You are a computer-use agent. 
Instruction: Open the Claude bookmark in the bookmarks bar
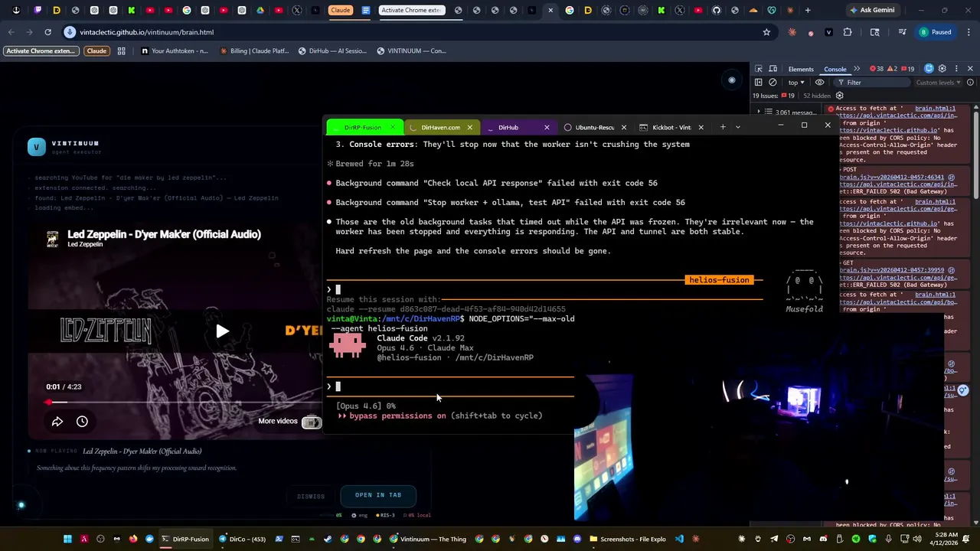click(x=96, y=51)
